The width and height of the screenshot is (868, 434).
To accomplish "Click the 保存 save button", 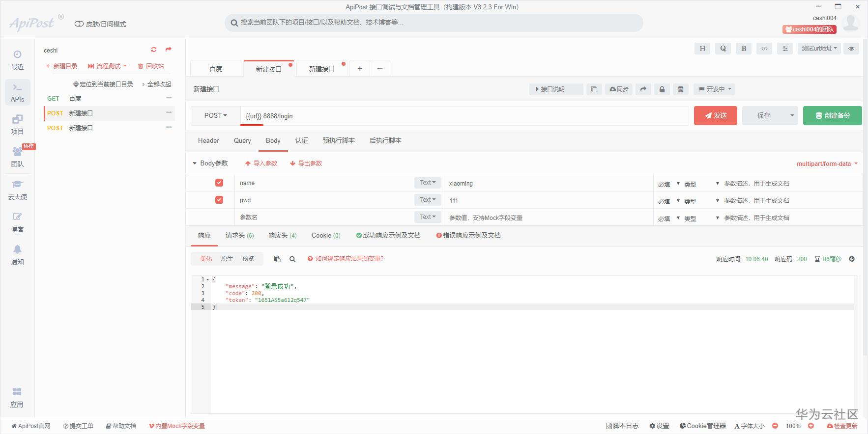I will coord(764,116).
